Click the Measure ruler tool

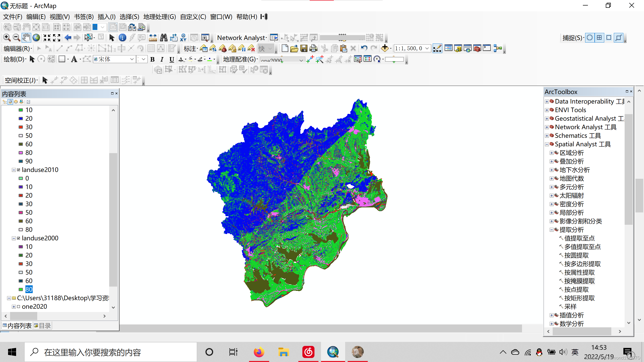point(153,38)
